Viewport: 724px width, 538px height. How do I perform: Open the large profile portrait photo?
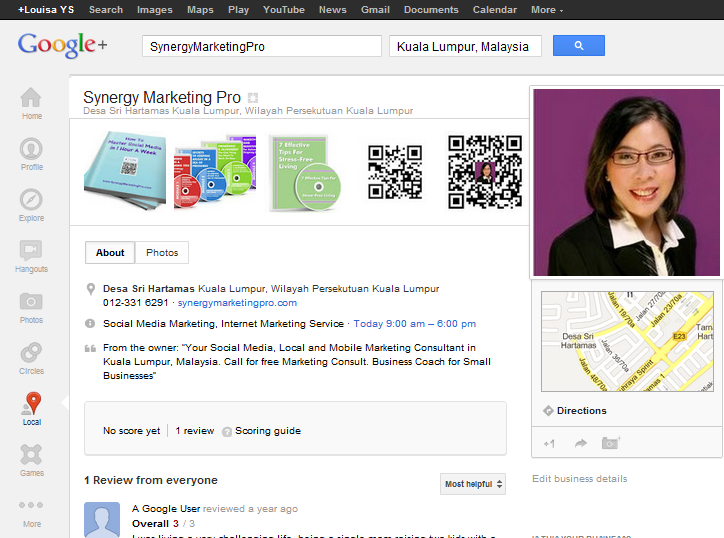626,182
